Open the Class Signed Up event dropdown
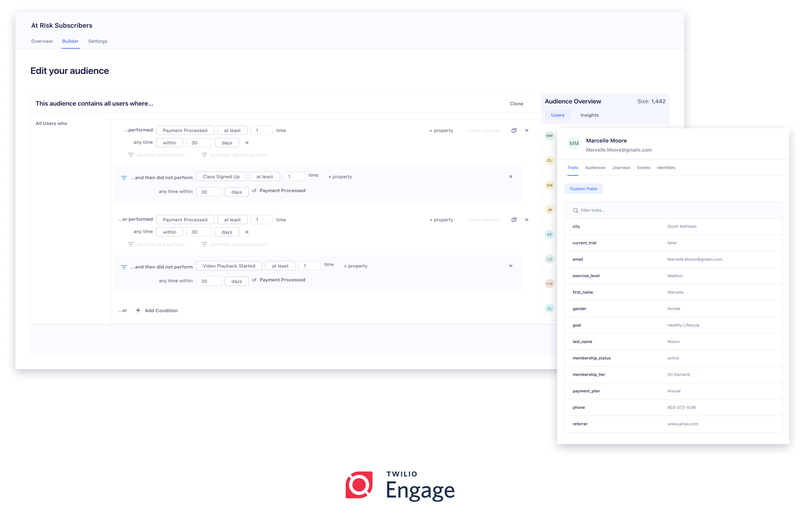 (x=221, y=177)
